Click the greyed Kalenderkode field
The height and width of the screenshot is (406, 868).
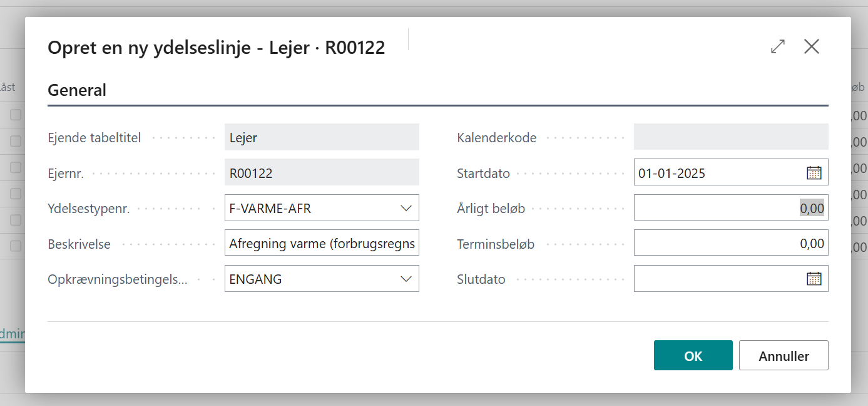point(730,137)
